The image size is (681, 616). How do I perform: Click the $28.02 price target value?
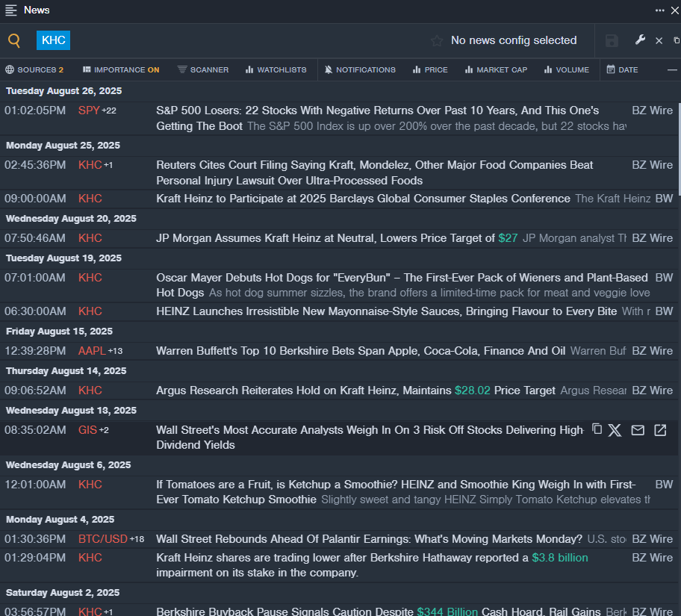(x=473, y=390)
